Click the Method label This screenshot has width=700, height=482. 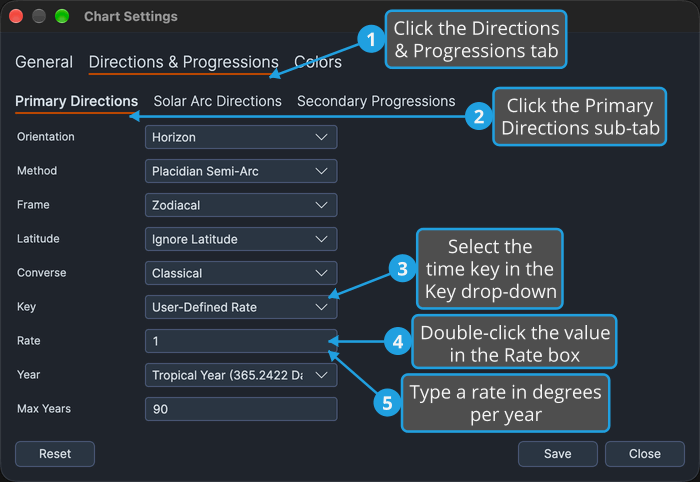pos(37,170)
